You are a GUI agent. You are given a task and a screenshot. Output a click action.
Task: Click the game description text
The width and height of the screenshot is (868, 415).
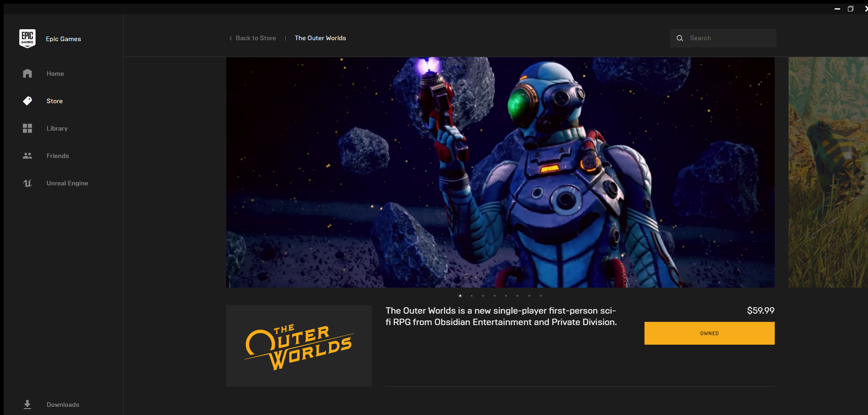(501, 316)
